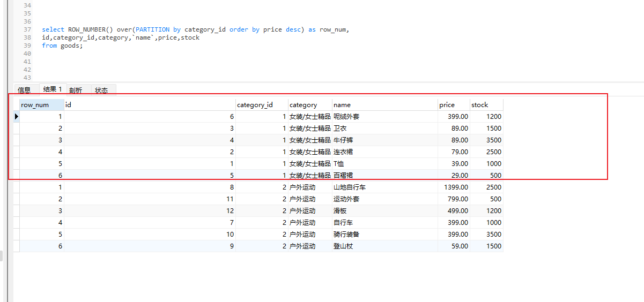Click line number 34 in editor gutter
This screenshot has height=302, width=644.
(x=27, y=5)
